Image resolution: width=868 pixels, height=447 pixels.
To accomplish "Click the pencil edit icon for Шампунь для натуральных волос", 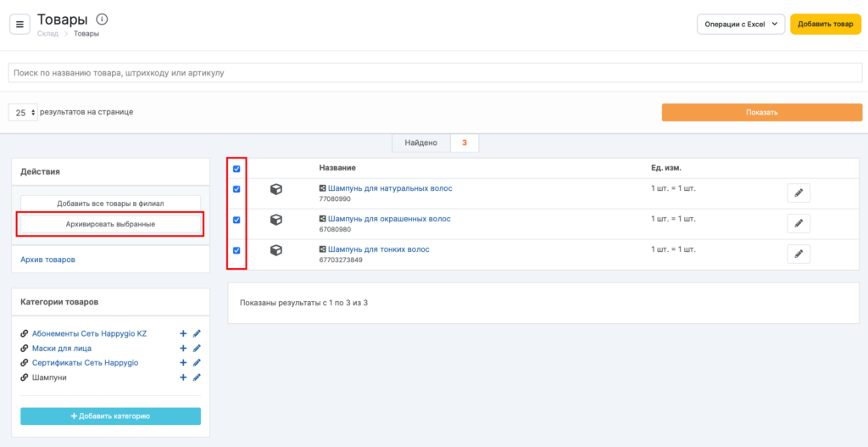I will point(798,193).
